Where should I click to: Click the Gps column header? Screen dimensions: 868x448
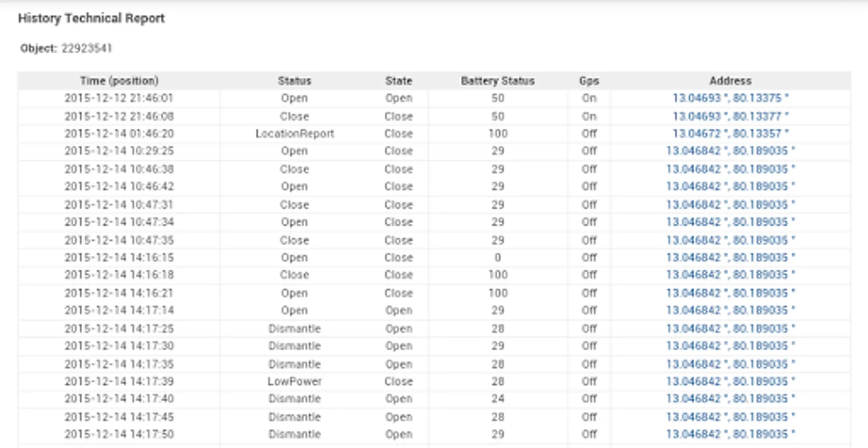point(589,81)
